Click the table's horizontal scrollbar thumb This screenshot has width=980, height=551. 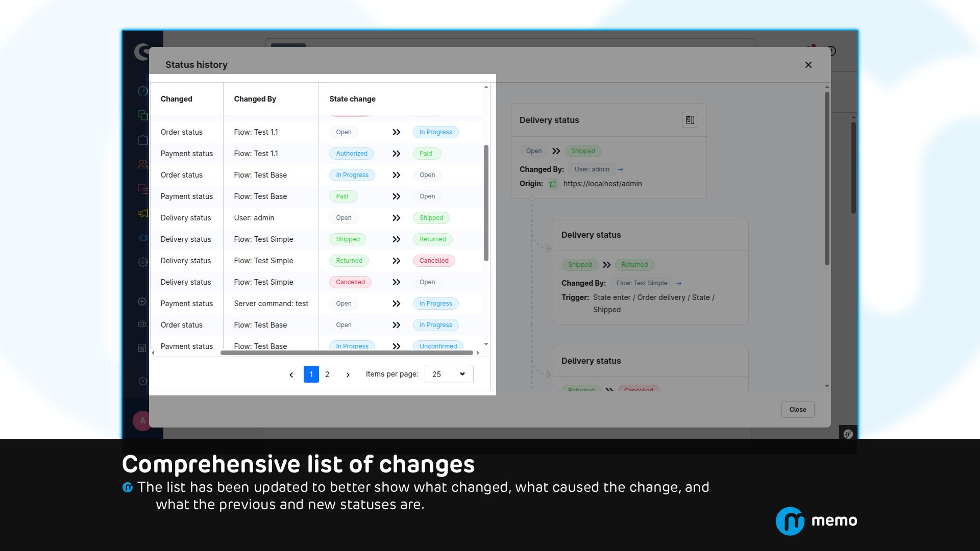pos(347,353)
